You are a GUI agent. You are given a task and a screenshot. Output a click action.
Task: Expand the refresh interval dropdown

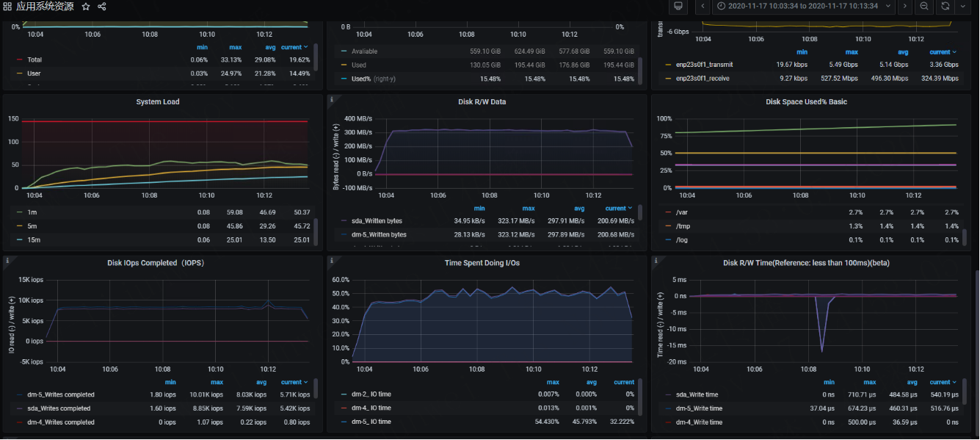tap(962, 7)
